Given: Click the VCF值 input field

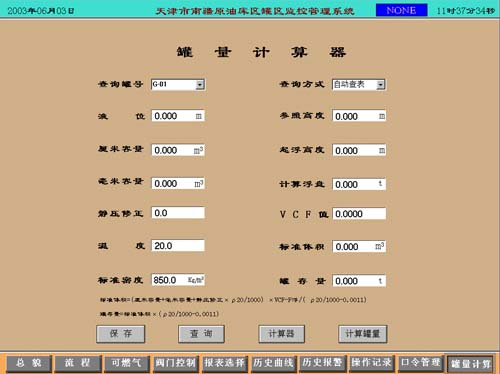Looking at the screenshot, I should (x=359, y=214).
